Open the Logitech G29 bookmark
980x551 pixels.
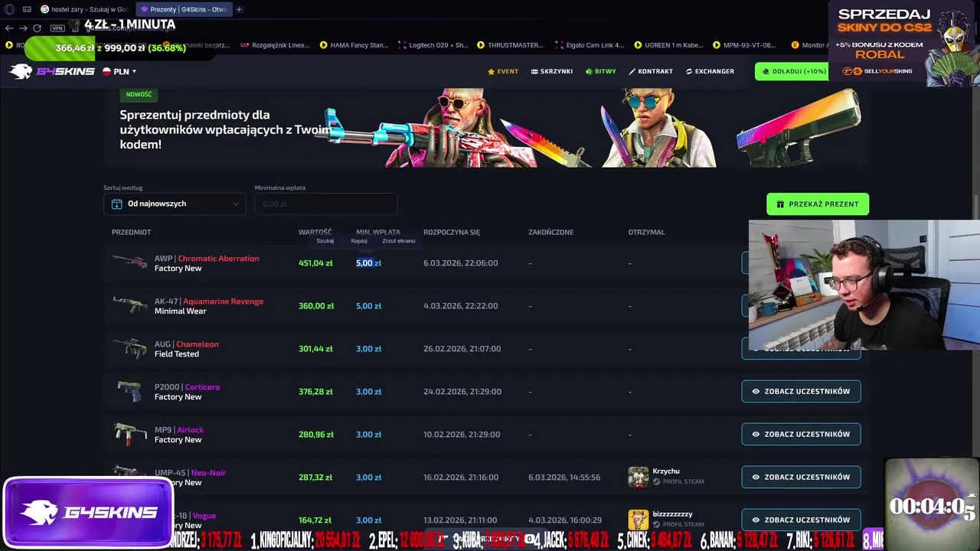433,45
